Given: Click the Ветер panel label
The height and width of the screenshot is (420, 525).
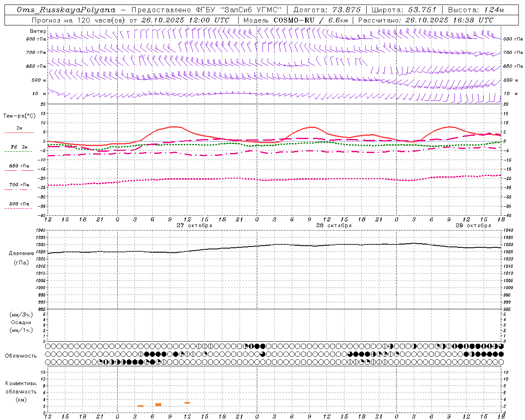Looking at the screenshot, I should coord(38,31).
